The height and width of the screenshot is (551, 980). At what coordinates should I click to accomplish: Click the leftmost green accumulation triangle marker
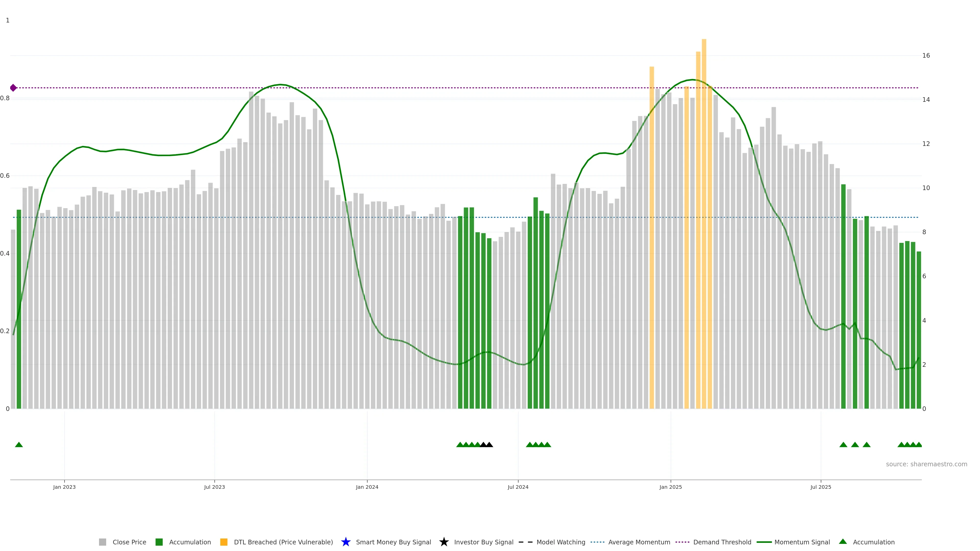point(19,445)
